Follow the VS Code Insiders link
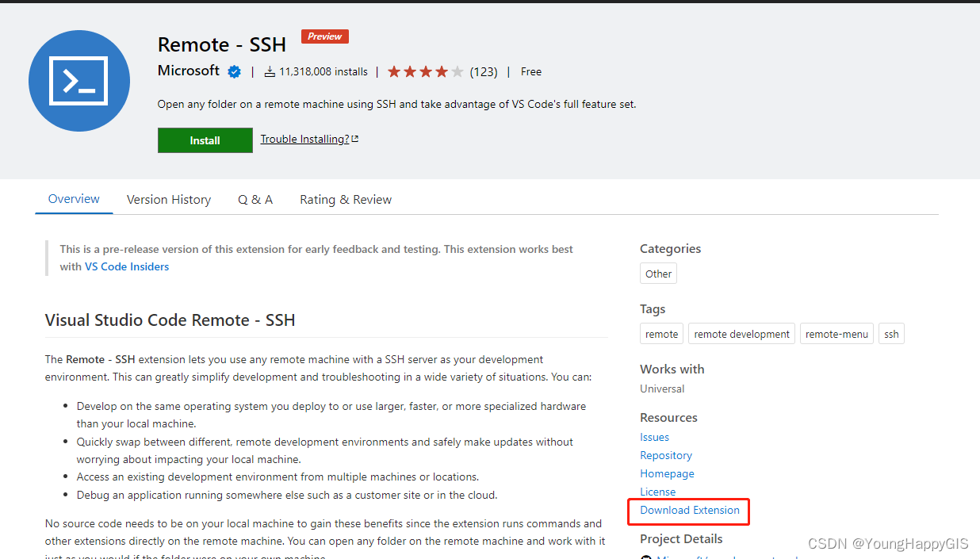The height and width of the screenshot is (559, 980). (127, 267)
